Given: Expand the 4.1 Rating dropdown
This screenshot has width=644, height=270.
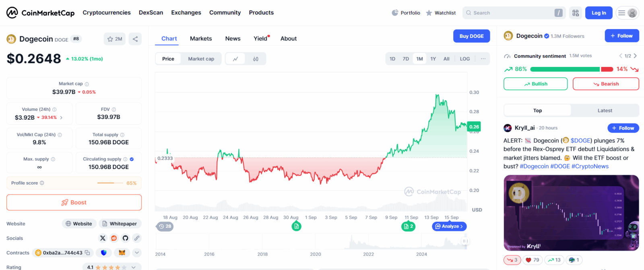Looking at the screenshot, I should [134, 267].
